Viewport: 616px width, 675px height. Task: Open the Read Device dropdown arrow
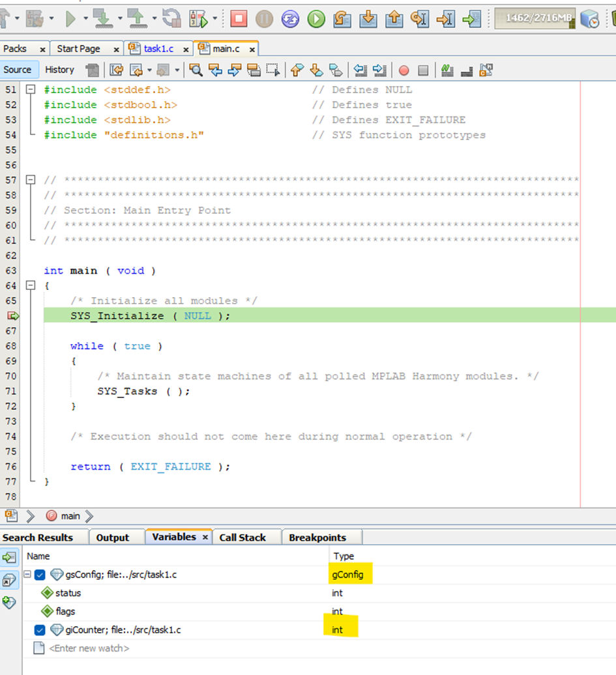(x=154, y=18)
